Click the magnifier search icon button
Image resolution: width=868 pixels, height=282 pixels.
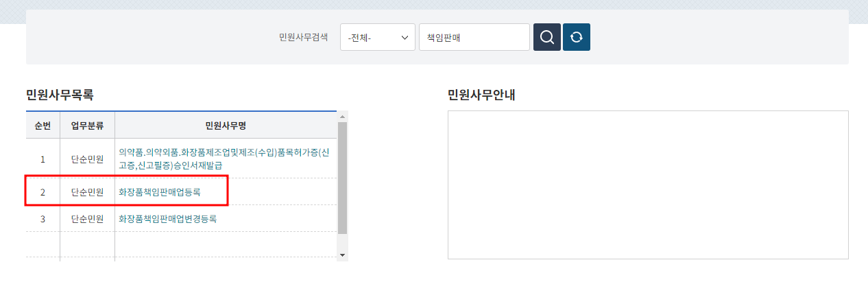[547, 37]
